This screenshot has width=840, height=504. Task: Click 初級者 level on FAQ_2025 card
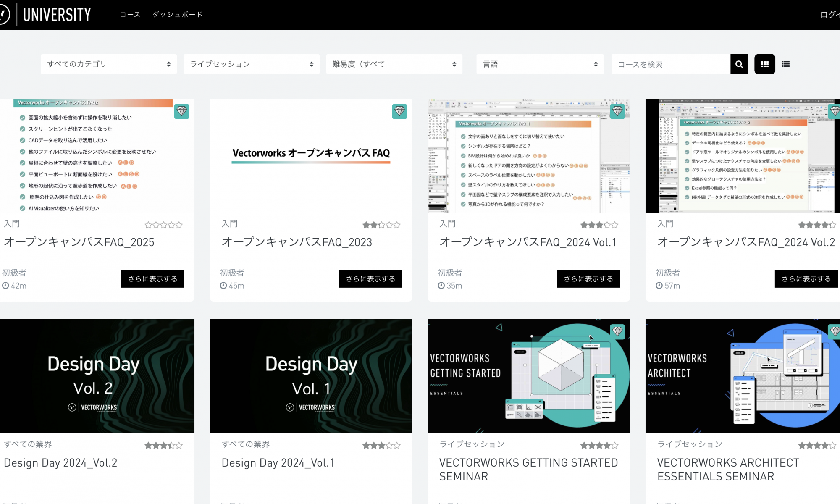(14, 273)
